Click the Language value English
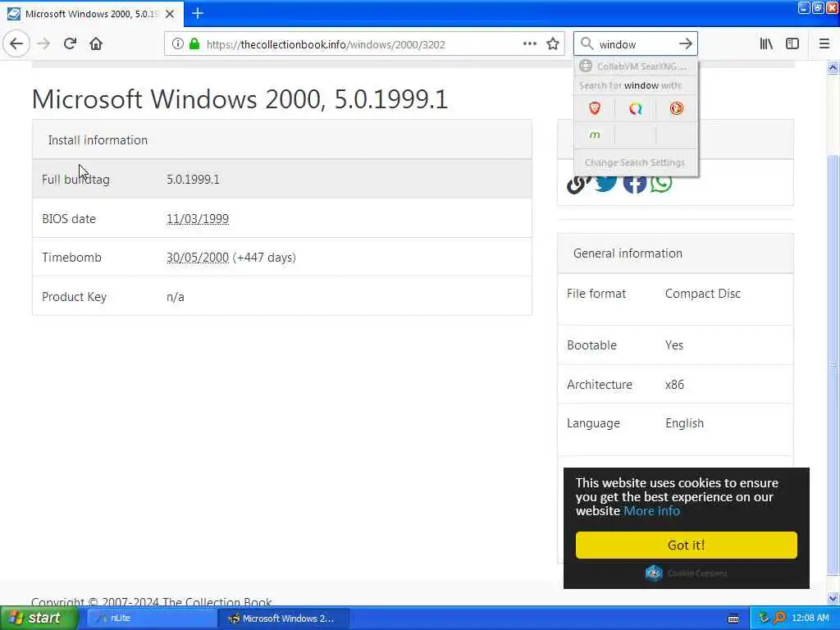The width and height of the screenshot is (840, 630). pos(685,423)
